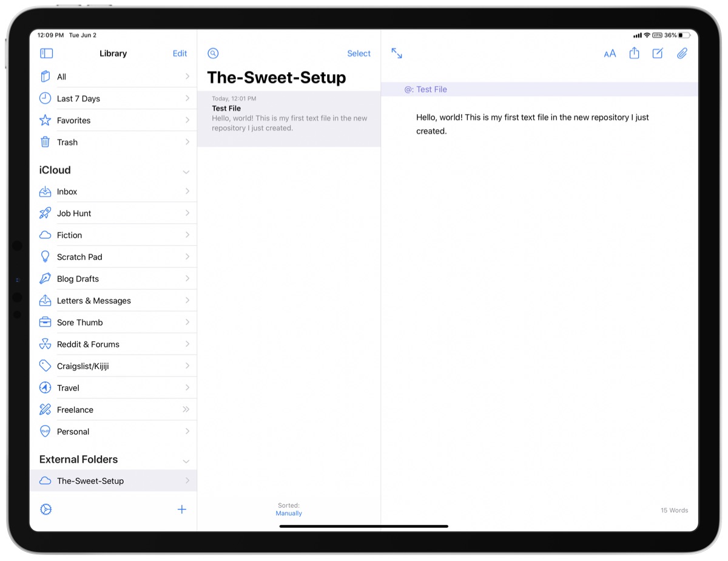The image size is (728, 561).
Task: Open the Job Hunt row chevron
Action: pyautogui.click(x=187, y=213)
